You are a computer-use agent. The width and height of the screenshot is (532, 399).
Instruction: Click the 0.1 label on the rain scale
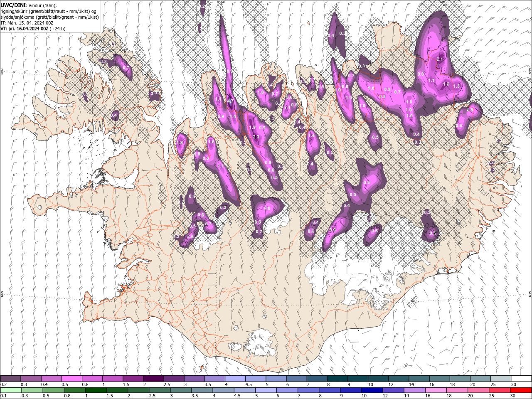3,396
